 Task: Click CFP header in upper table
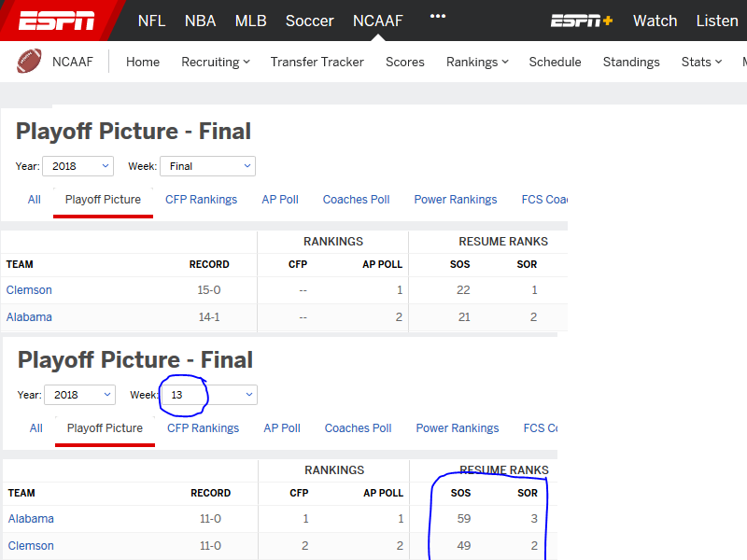[x=298, y=264]
